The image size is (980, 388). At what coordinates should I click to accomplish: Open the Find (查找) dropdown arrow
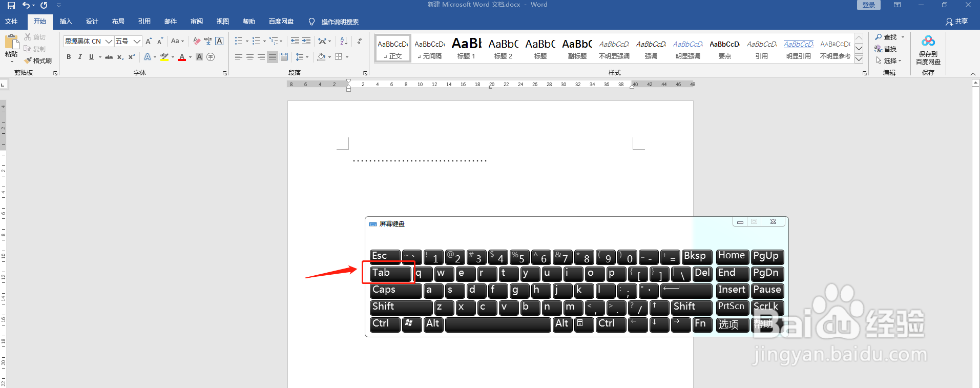pos(903,37)
